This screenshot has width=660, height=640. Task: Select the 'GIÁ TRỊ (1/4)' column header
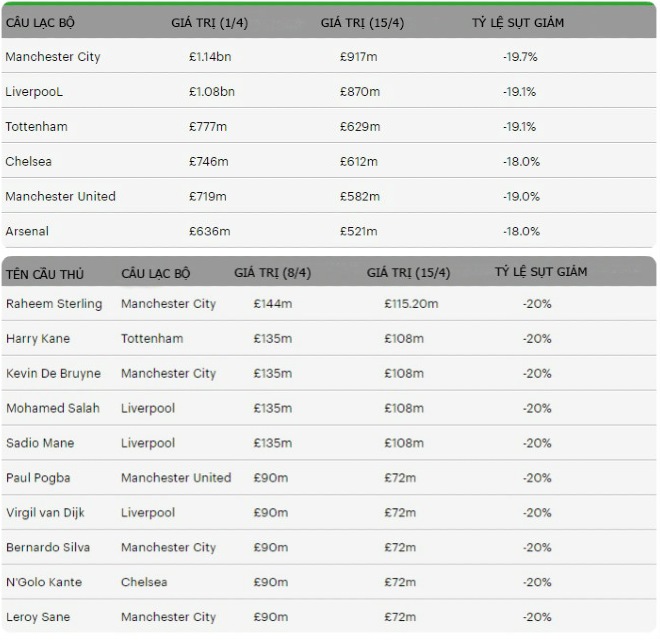click(x=211, y=22)
